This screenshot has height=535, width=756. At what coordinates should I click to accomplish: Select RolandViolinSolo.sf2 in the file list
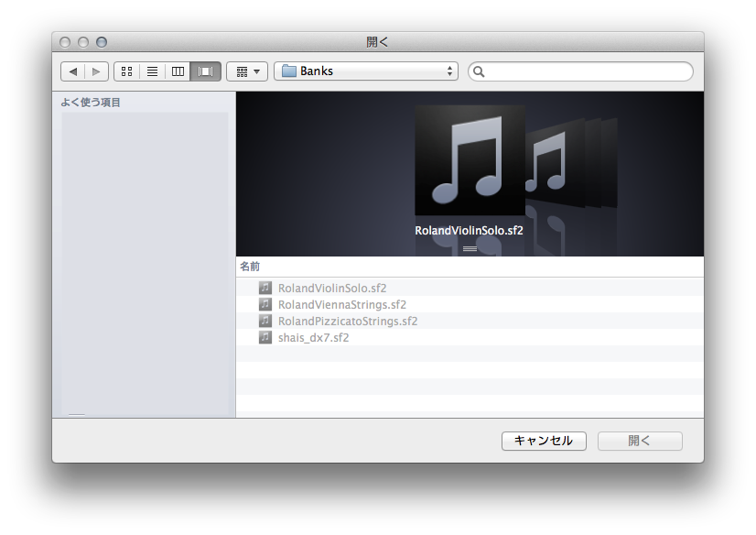(x=470, y=288)
